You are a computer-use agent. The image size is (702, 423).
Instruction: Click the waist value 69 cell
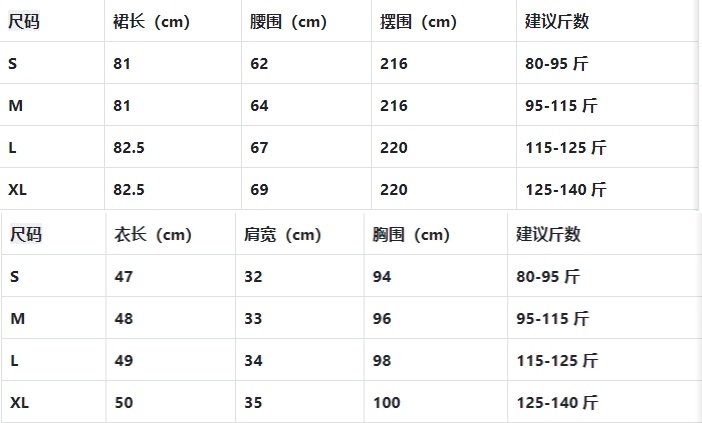tap(259, 190)
